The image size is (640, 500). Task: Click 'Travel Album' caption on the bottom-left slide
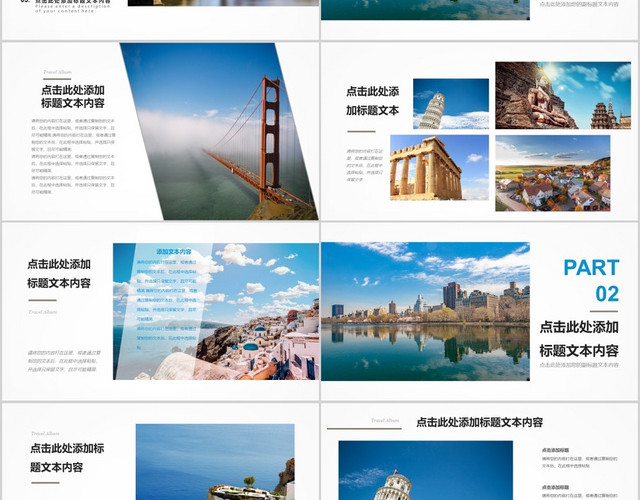click(45, 433)
